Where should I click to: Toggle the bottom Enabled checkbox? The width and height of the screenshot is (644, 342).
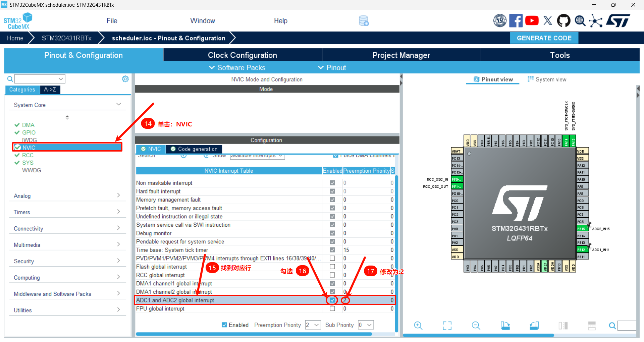point(224,325)
